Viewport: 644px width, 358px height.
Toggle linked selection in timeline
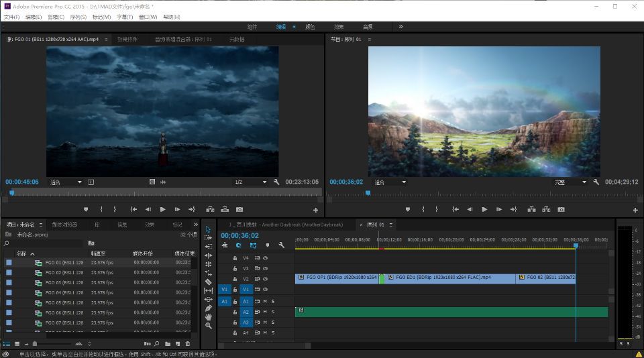tap(253, 245)
